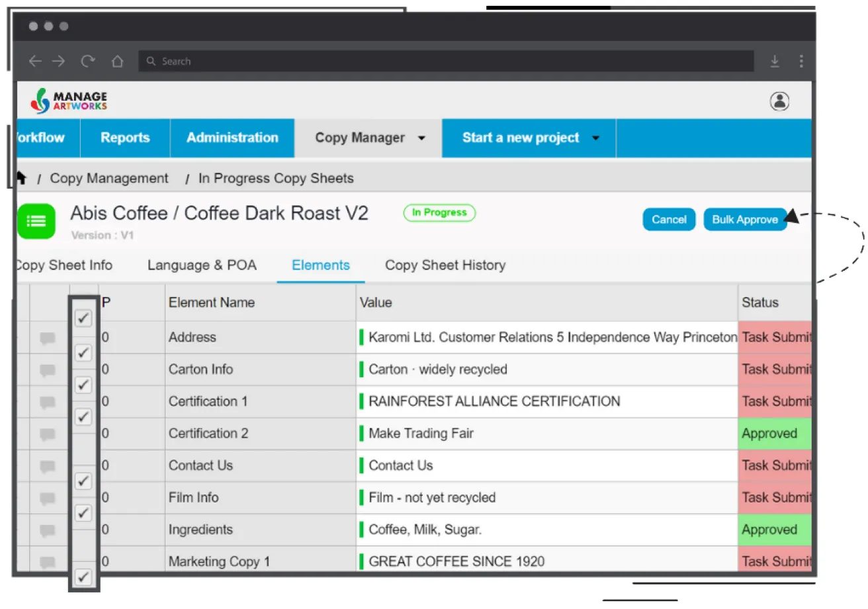
Task: Click the Value column header
Action: tap(547, 303)
